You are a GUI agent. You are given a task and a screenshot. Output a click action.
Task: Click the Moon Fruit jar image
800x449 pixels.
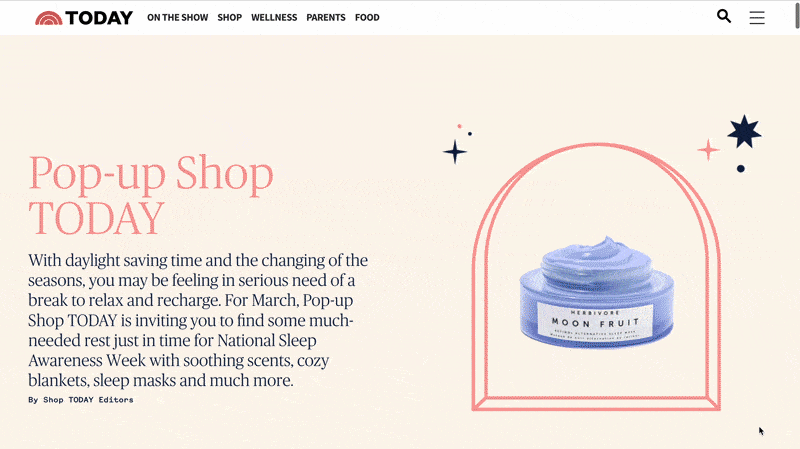[x=596, y=293]
